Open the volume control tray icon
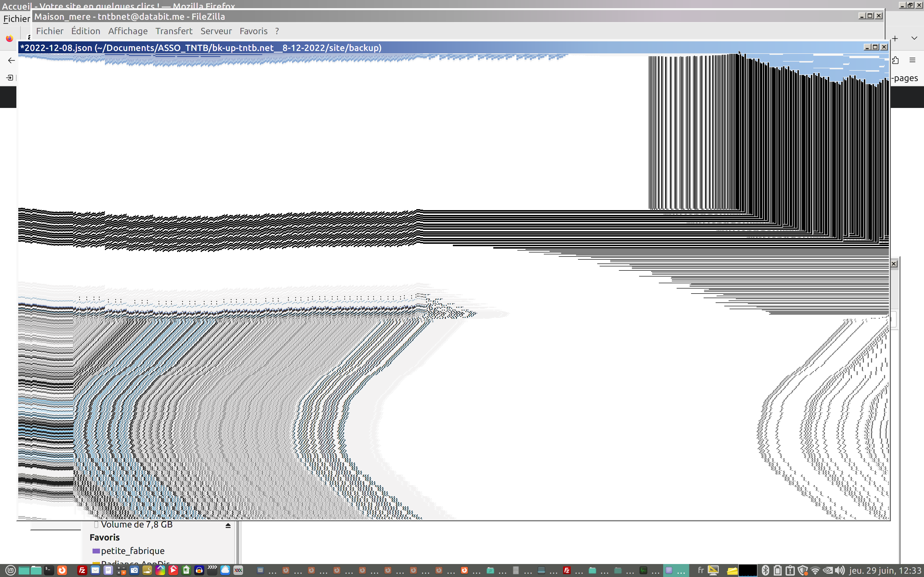Image resolution: width=924 pixels, height=577 pixels. [839, 571]
